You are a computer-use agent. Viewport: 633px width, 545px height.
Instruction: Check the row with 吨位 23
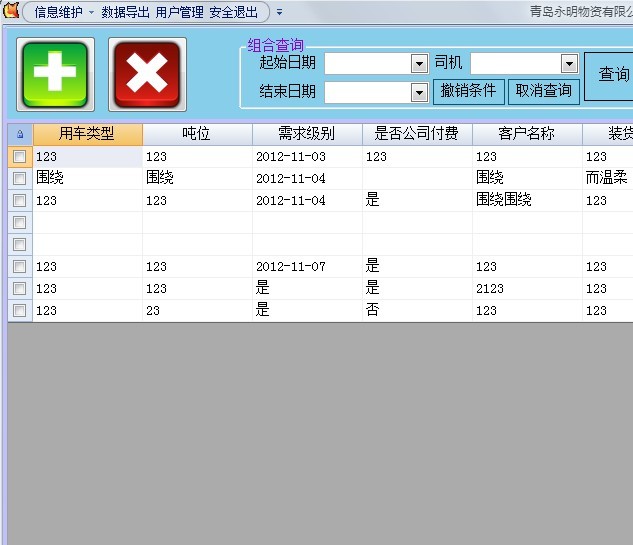19,310
